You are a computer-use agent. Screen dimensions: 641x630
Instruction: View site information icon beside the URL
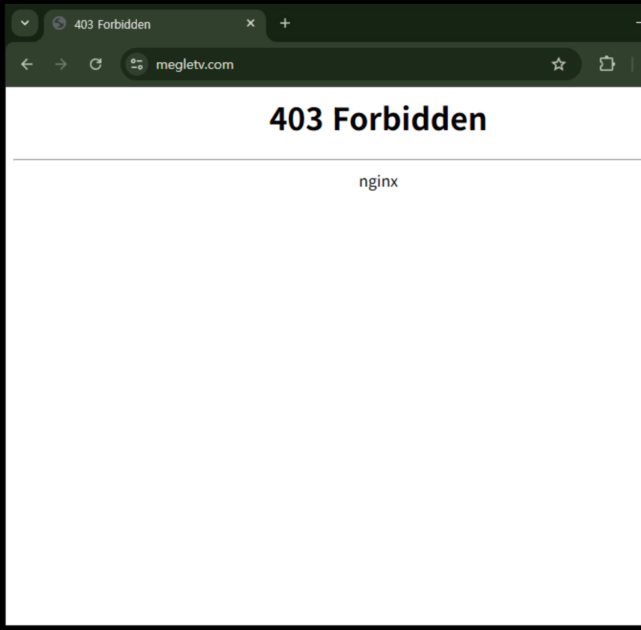click(x=137, y=64)
